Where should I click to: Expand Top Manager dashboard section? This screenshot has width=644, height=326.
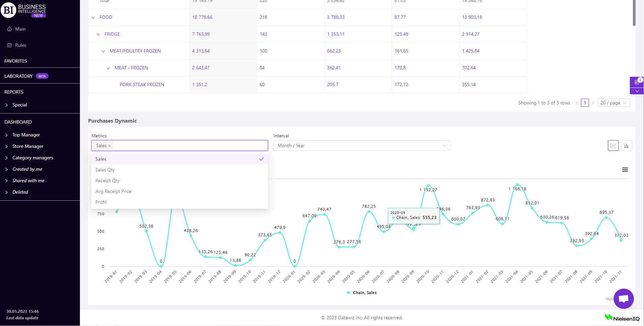pos(26,135)
